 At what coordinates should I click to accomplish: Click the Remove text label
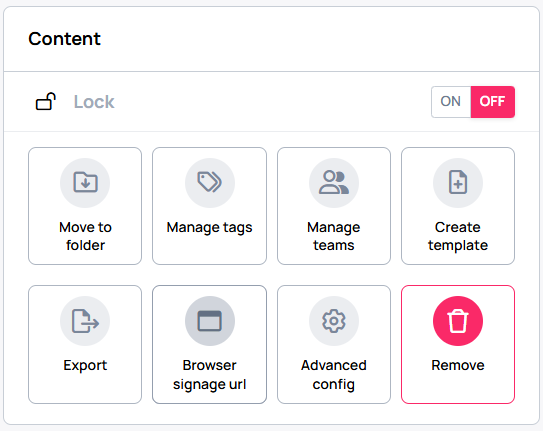458,365
